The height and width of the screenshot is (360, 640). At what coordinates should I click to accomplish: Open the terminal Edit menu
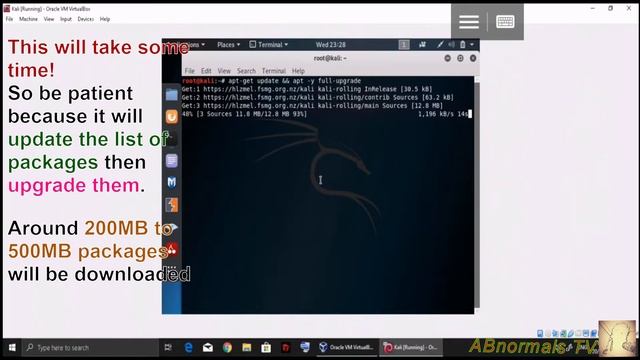[206, 71]
